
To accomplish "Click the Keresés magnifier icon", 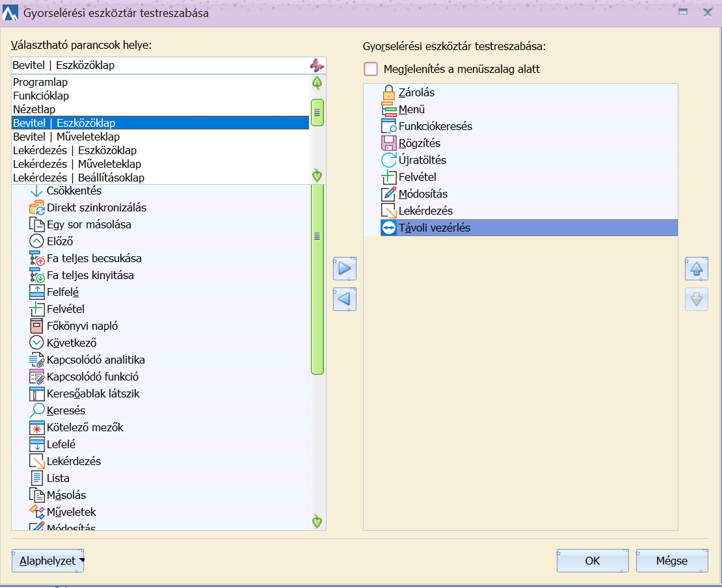I will (x=36, y=410).
